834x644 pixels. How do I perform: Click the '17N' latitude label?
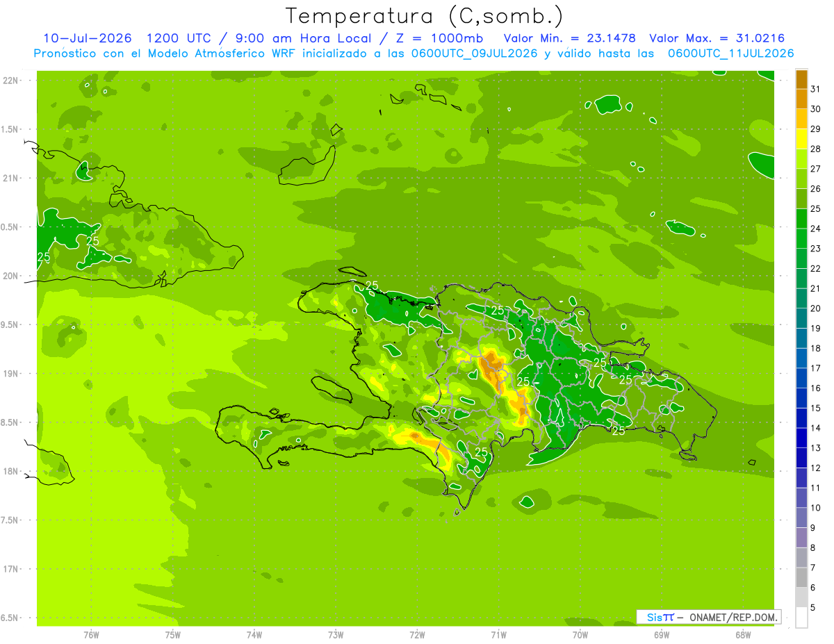(x=10, y=569)
